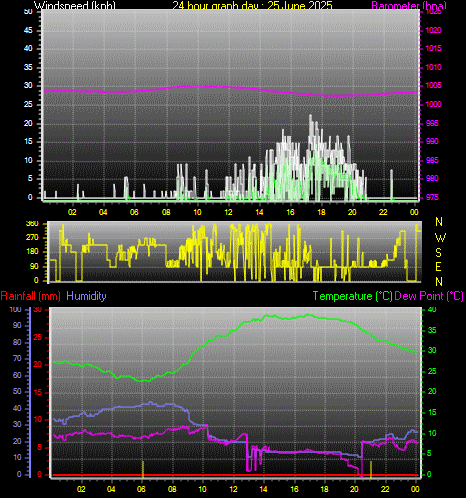This screenshot has height=498, width=466.
Task: Click the Windspeed (kph) axis title
Action: point(75,5)
